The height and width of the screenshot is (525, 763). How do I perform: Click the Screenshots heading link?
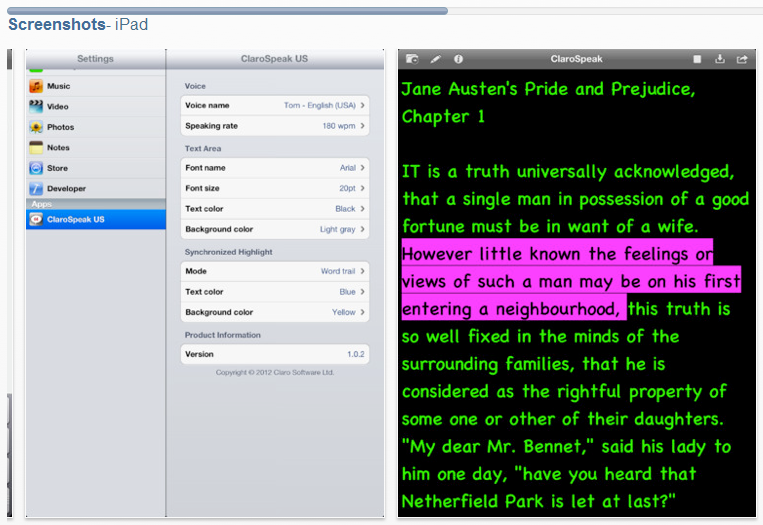pos(56,24)
